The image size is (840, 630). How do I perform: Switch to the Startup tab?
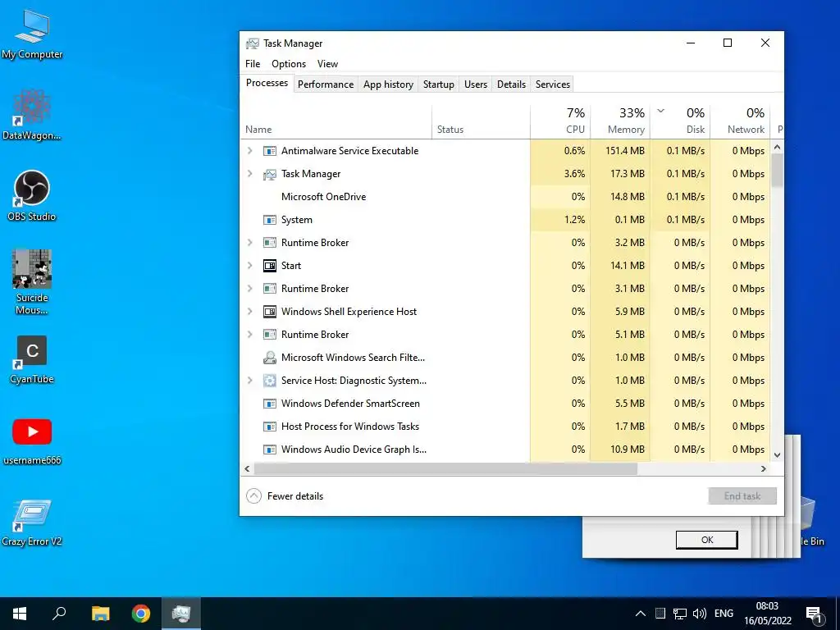439,84
